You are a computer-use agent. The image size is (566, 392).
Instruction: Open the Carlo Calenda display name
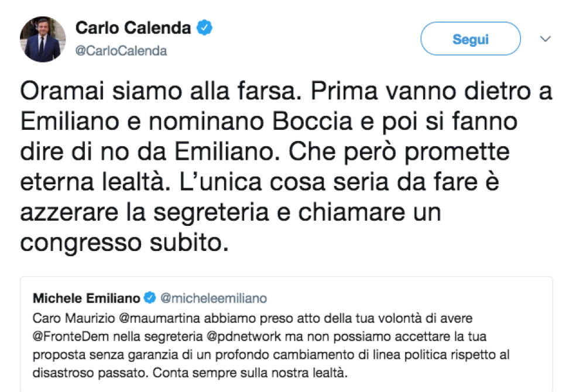click(133, 28)
